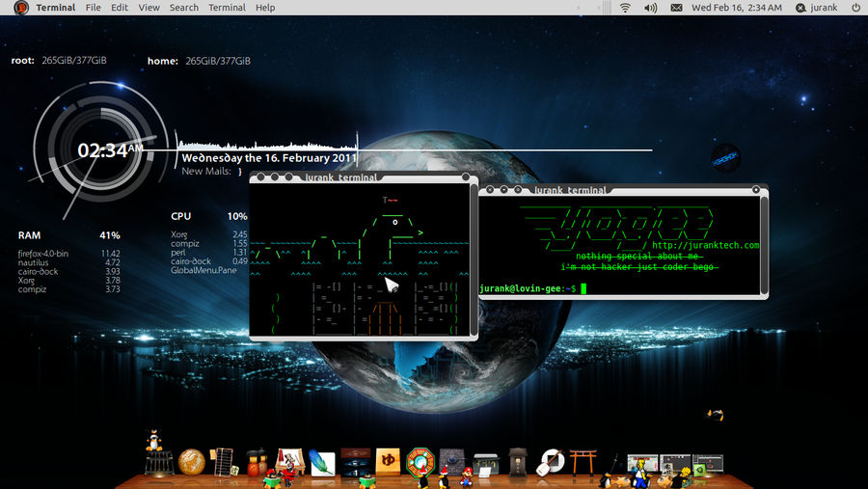Open the volume speaker indicator
868x489 pixels.
pyautogui.click(x=650, y=8)
